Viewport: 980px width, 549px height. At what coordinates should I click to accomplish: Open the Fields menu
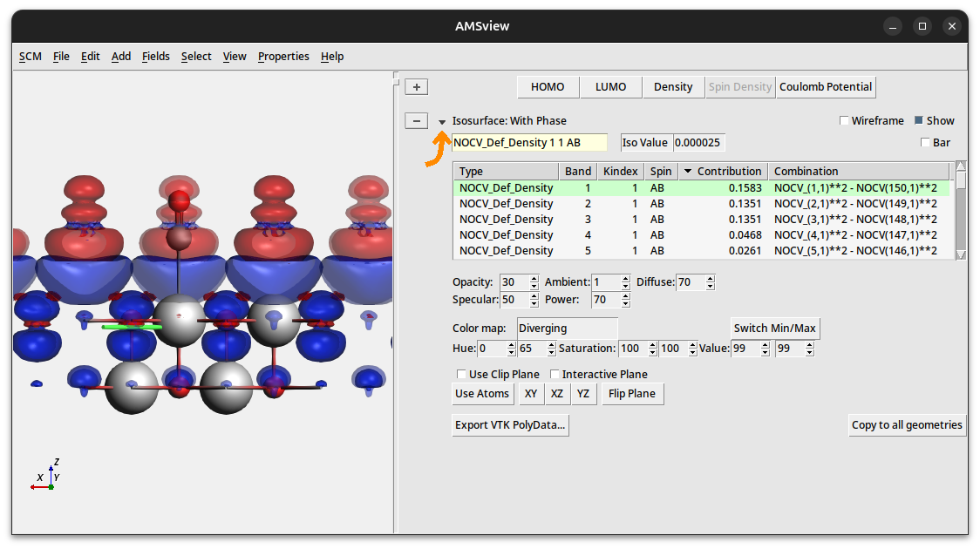(x=156, y=57)
